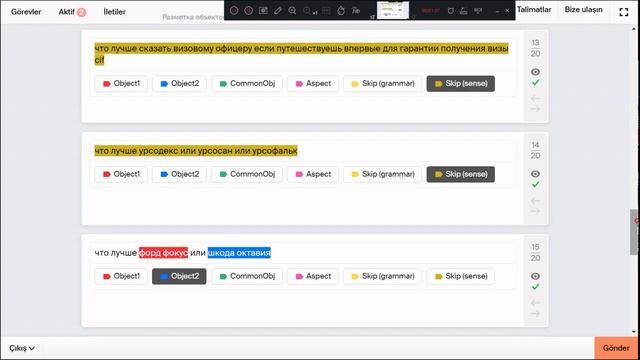640x360 pixels.
Task: Deselect Skip (sense) in the visa officer task
Action: 460,84
